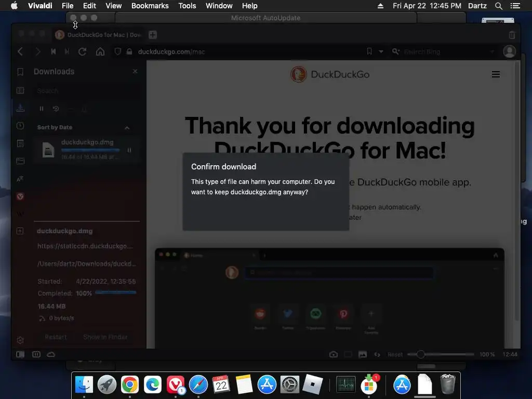The image size is (532, 399).
Task: Open the sync cloud status
Action: (51, 354)
